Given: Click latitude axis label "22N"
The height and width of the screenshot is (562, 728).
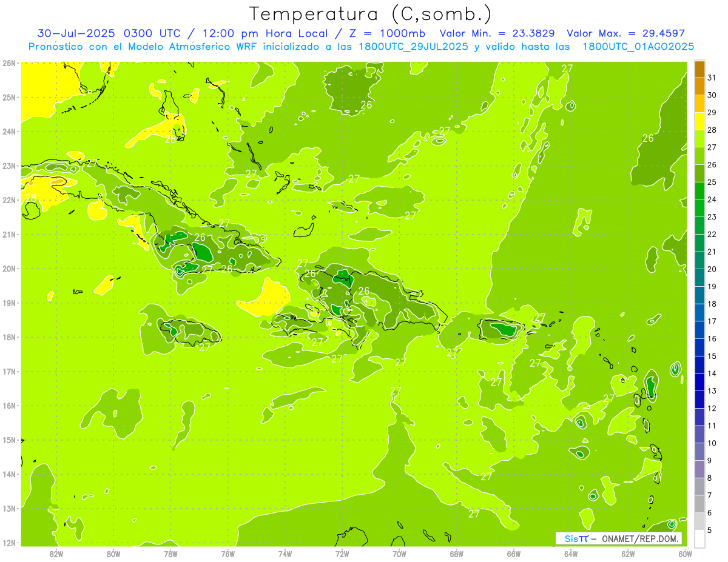Looking at the screenshot, I should (8, 200).
